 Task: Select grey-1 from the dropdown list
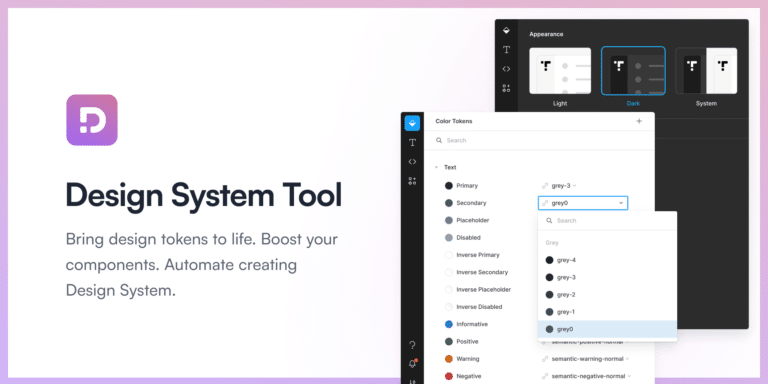[607, 312]
